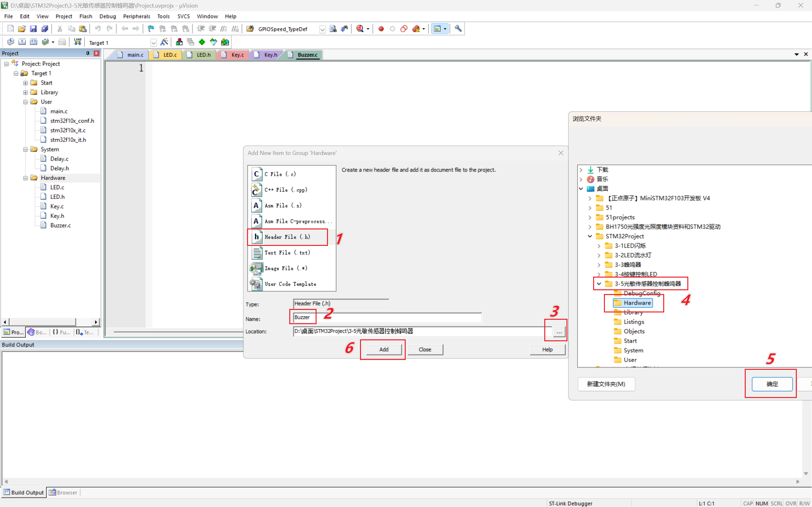
Task: Click the Open file toolbar icon
Action: click(x=22, y=29)
